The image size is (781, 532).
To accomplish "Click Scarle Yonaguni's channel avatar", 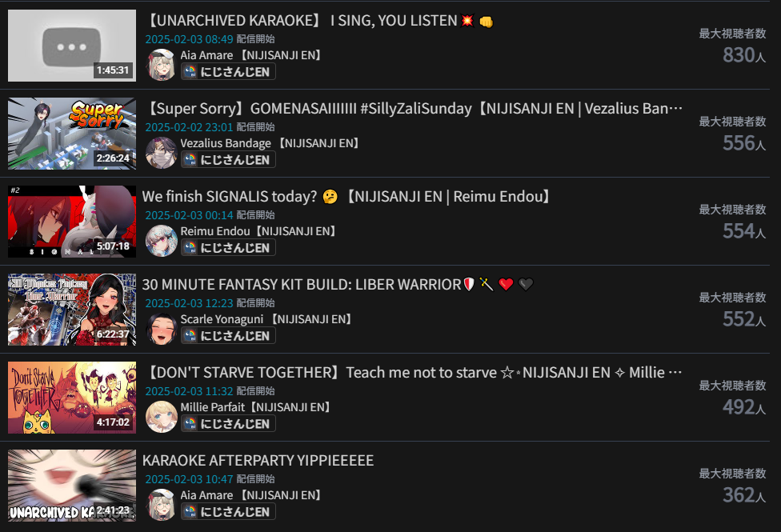I will (162, 329).
